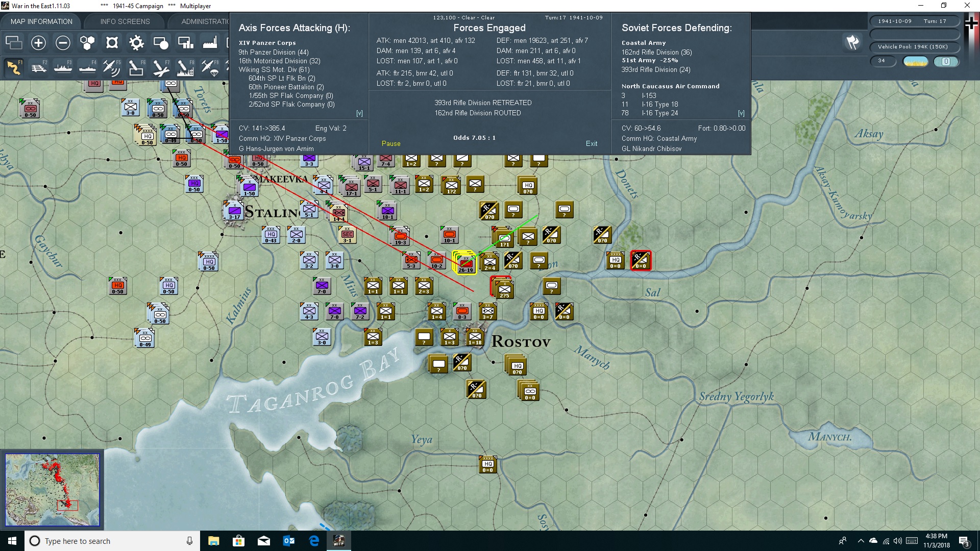
Task: Select Bomb unit mode (F6) icon
Action: tap(136, 67)
